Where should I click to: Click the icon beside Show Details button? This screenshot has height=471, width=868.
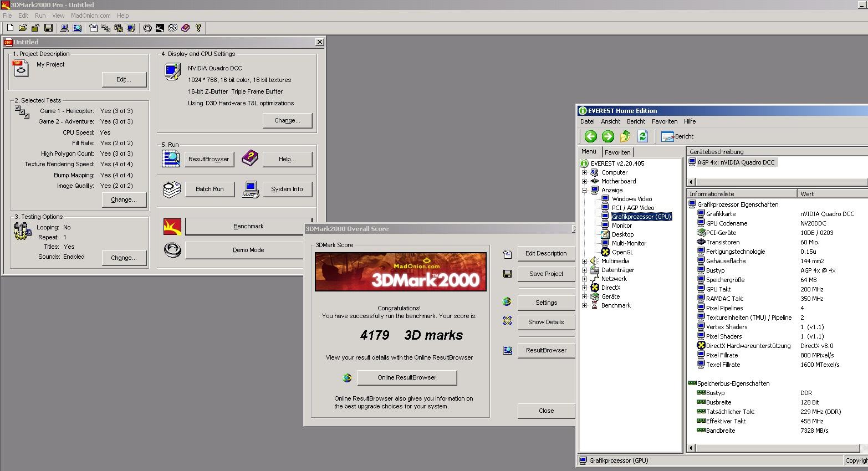tap(507, 321)
